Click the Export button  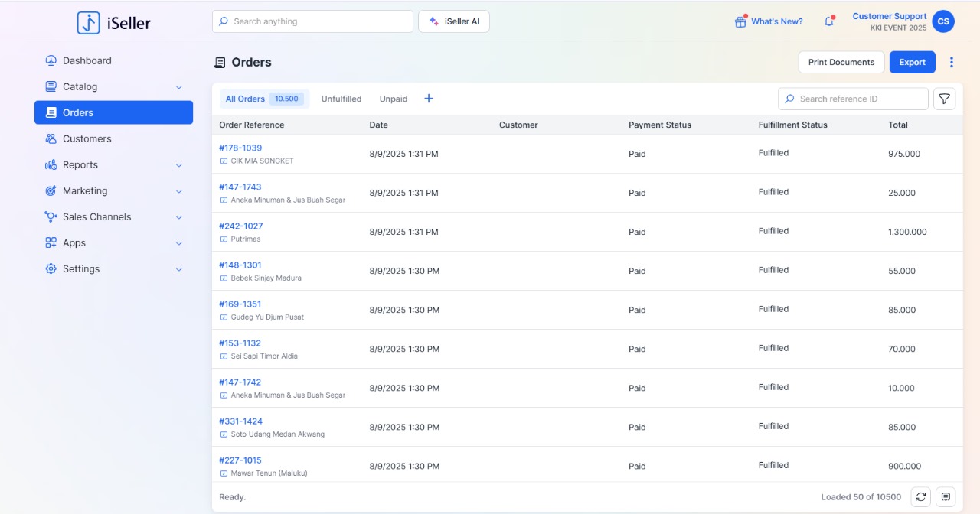point(912,62)
